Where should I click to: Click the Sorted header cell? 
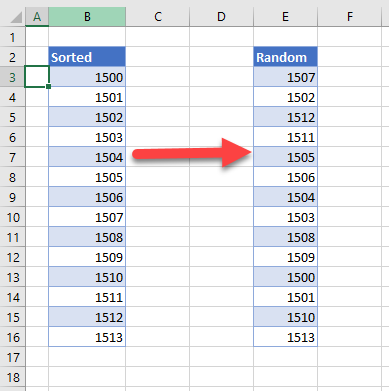click(x=87, y=57)
